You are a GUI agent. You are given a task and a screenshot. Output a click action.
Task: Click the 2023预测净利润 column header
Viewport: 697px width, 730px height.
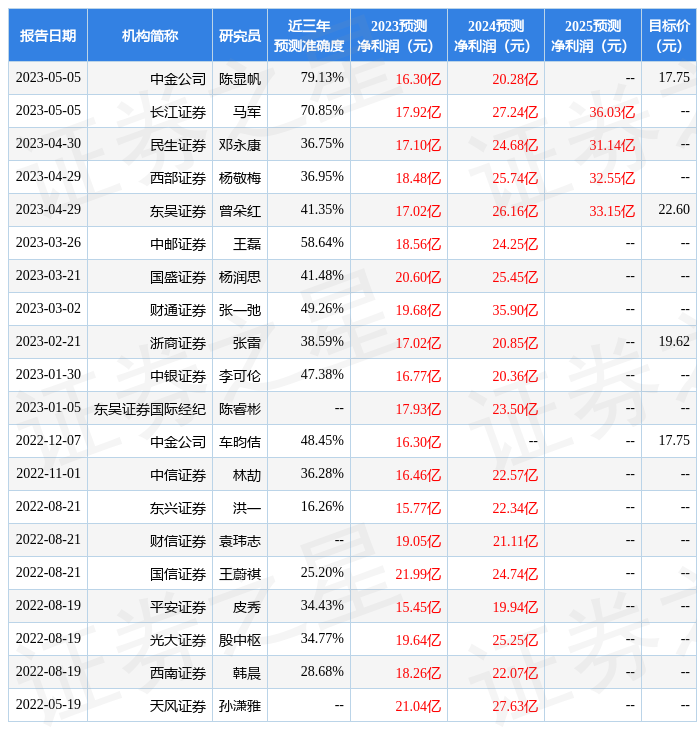pos(399,35)
